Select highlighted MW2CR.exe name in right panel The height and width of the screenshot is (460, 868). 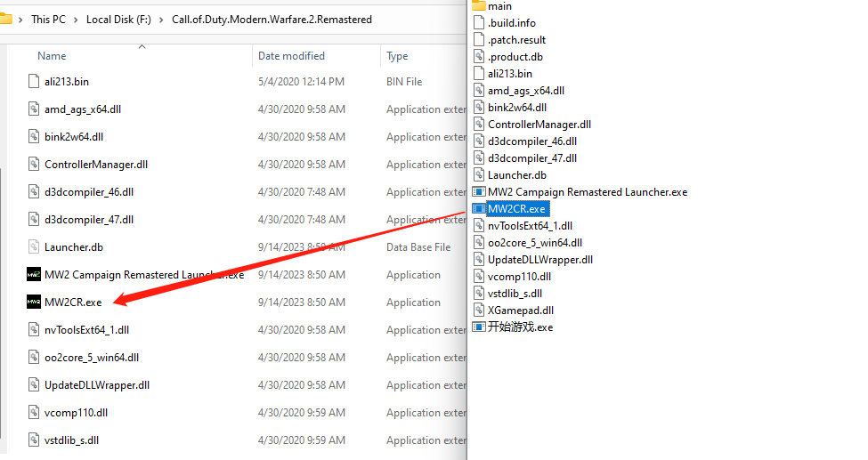coord(516,209)
